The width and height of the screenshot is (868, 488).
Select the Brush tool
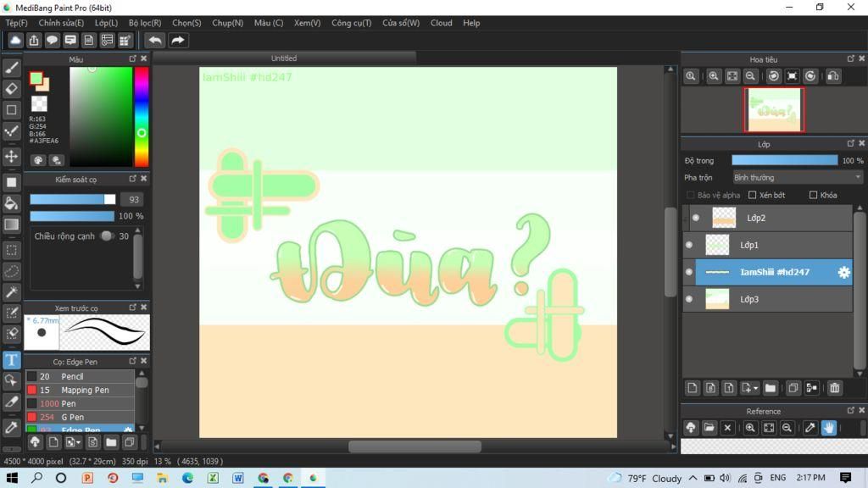[x=12, y=68]
